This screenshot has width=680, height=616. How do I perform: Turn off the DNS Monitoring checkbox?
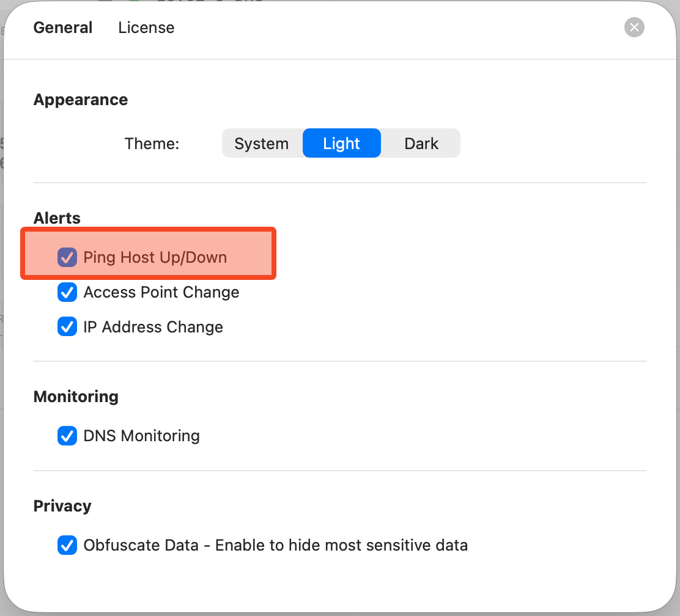pos(67,436)
